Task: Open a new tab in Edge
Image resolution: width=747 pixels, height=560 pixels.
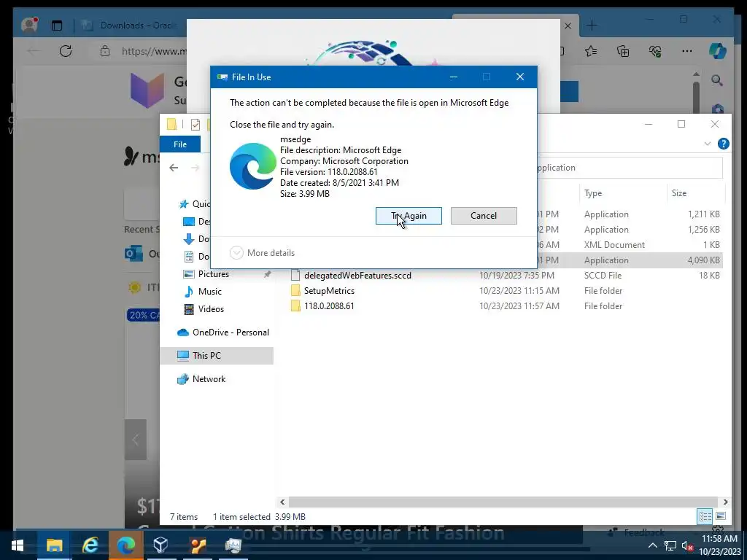Action: pos(592,26)
